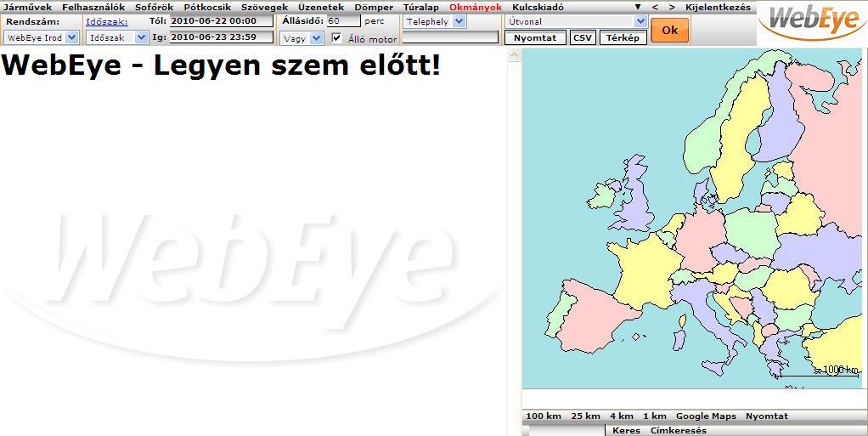Click Nyomtat below the map
The width and height of the screenshot is (868, 436).
coord(767,416)
